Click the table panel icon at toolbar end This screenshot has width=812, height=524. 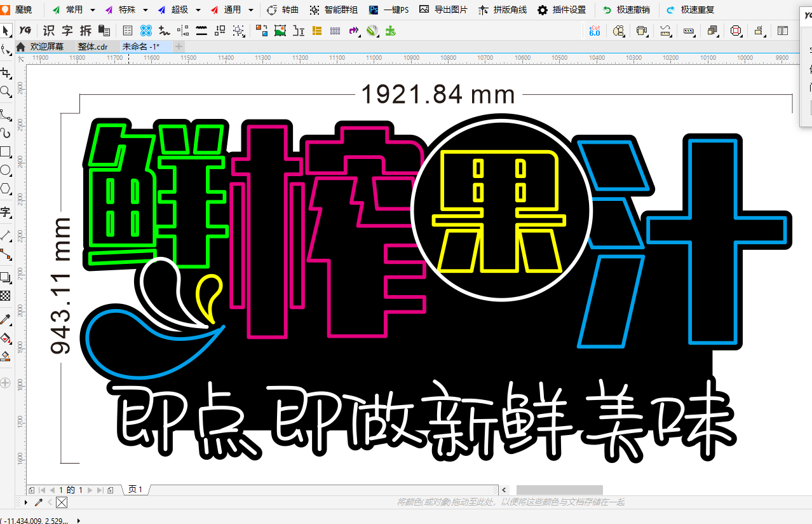click(783, 30)
